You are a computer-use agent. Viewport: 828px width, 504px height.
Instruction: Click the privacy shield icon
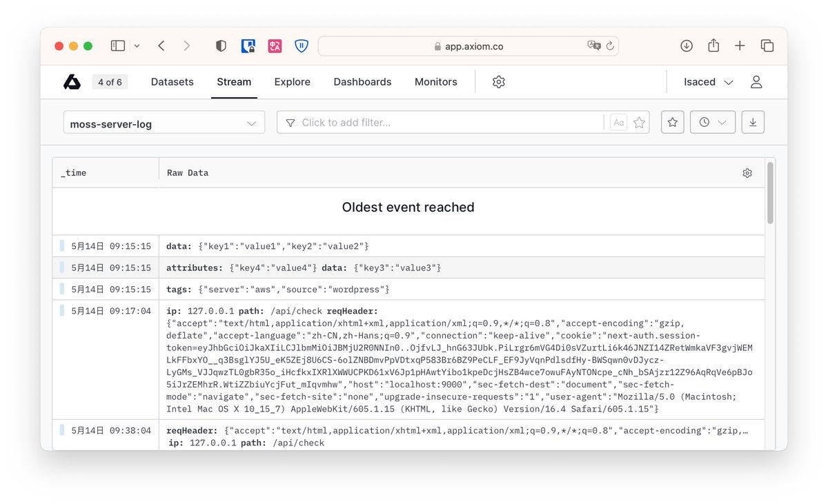point(221,46)
